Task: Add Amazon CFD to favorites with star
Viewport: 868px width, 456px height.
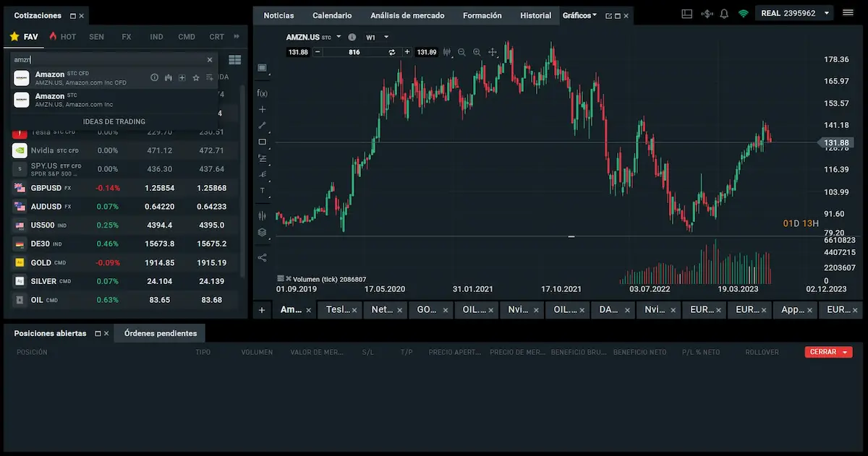Action: [x=195, y=77]
